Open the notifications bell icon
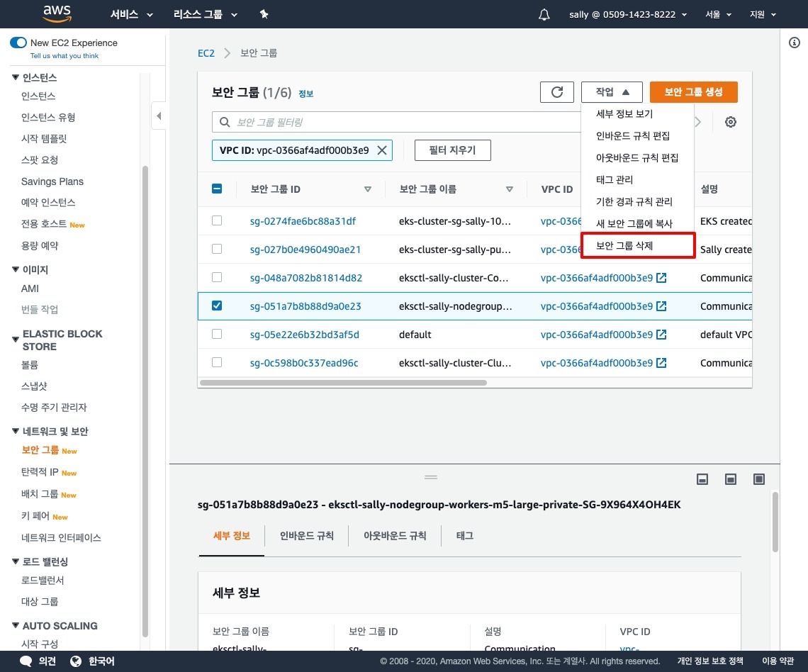Viewport: 808px width, 672px height. click(544, 14)
